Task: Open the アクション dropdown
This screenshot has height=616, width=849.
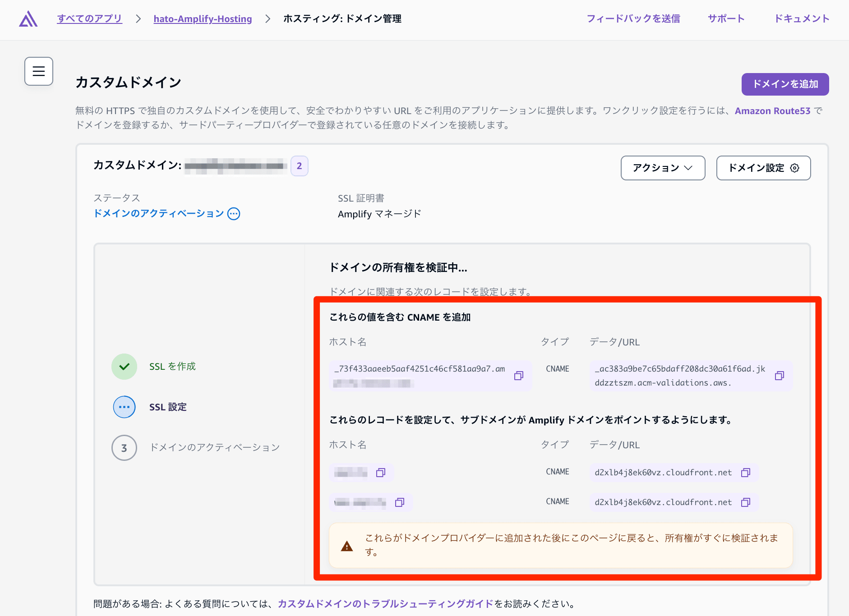Action: pos(663,168)
